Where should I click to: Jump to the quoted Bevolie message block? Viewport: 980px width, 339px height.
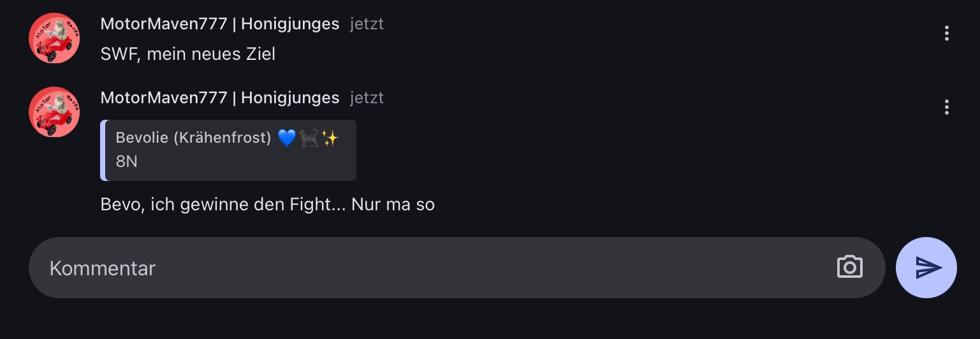point(230,150)
